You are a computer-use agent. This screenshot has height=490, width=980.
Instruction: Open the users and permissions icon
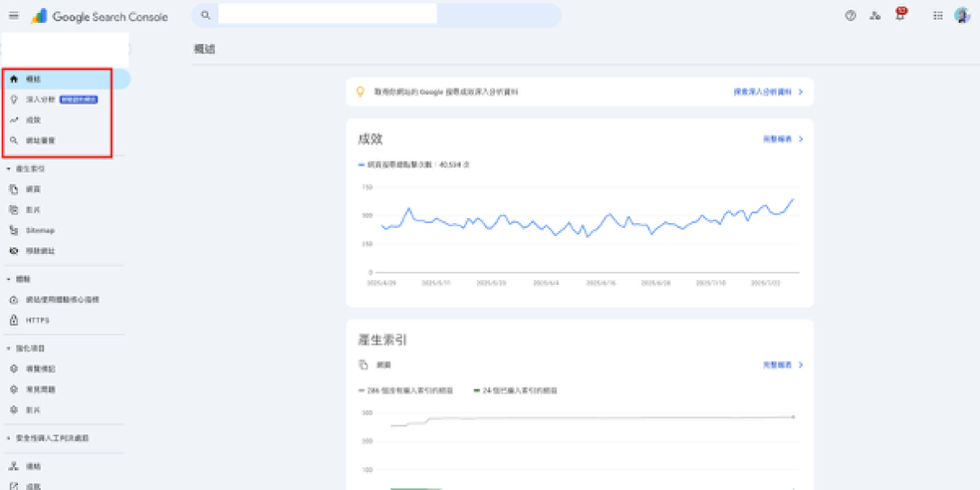coord(875,16)
